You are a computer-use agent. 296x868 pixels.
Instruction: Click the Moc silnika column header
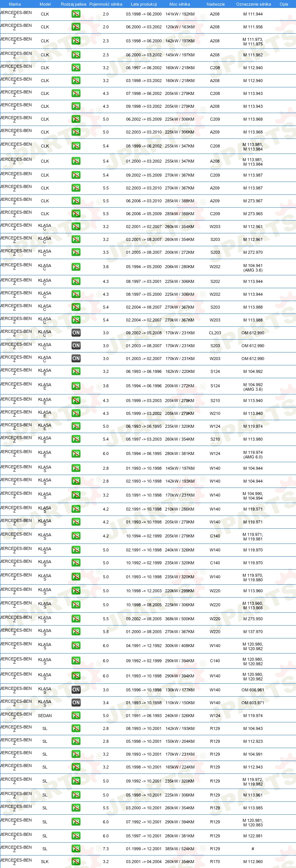point(180,4)
